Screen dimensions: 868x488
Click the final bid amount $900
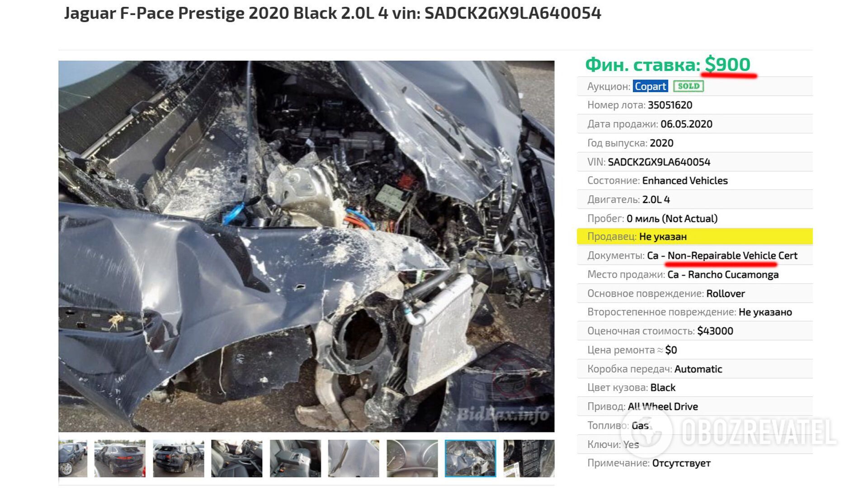click(x=728, y=64)
